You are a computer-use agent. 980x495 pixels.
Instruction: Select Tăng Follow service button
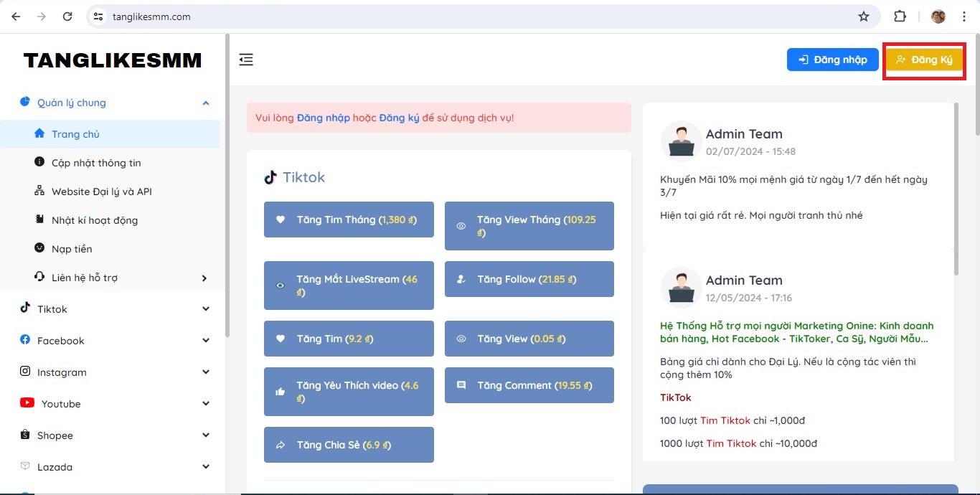[529, 279]
